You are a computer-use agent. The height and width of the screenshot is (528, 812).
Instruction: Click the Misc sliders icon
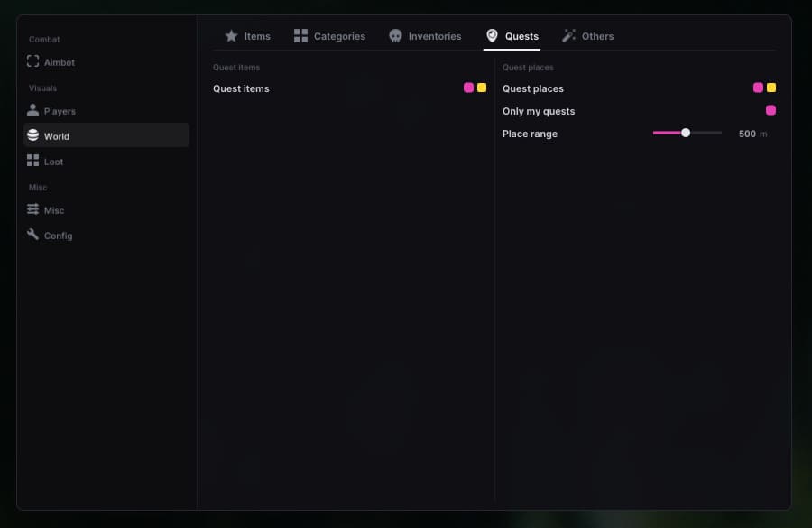[32, 208]
